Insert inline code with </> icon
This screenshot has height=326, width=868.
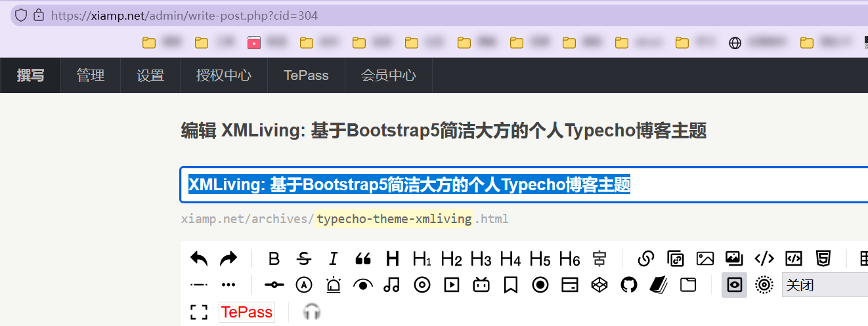click(764, 258)
